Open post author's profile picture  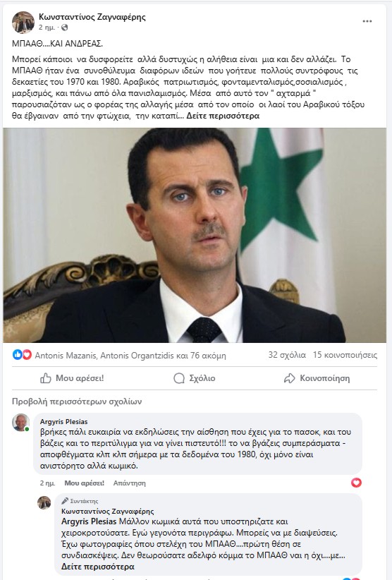23,22
